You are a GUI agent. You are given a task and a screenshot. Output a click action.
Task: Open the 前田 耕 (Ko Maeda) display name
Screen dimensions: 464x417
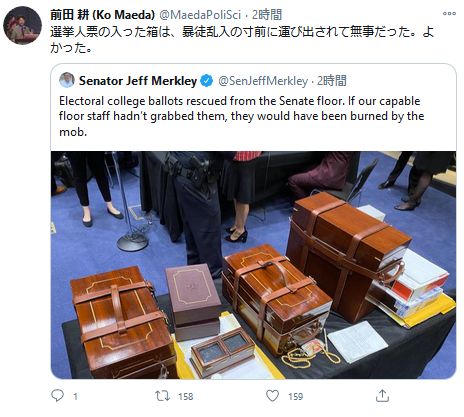(x=102, y=15)
